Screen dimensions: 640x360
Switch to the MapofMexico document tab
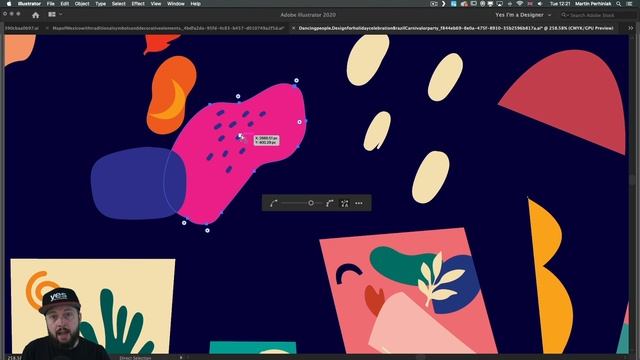click(168, 28)
